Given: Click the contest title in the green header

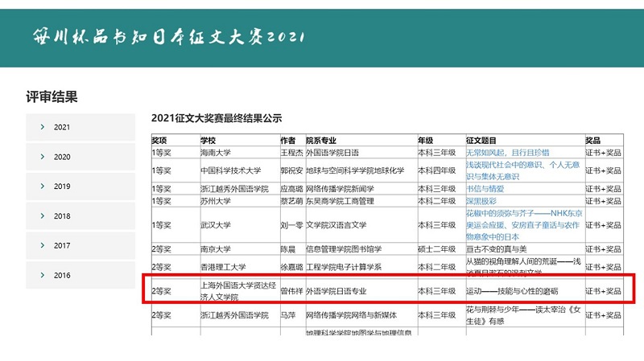Looking at the screenshot, I should pos(170,36).
